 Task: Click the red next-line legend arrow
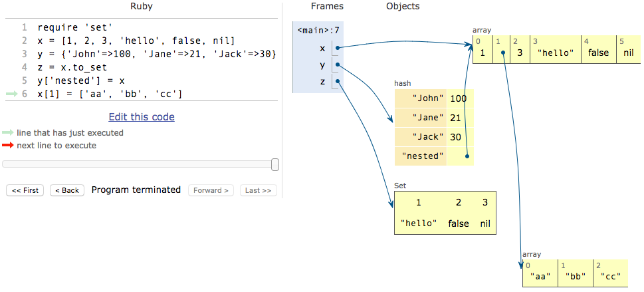(8, 146)
